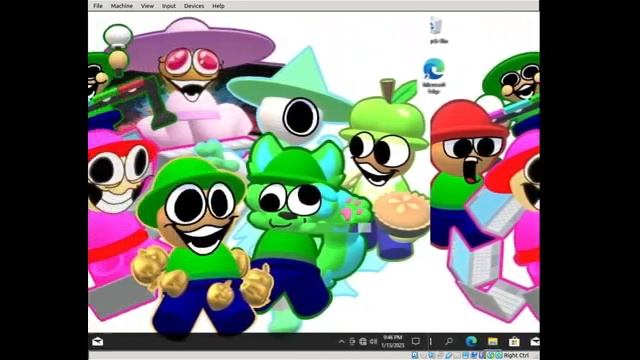Open the taskbar search magnifier
The height and width of the screenshot is (360, 640).
[449, 341]
